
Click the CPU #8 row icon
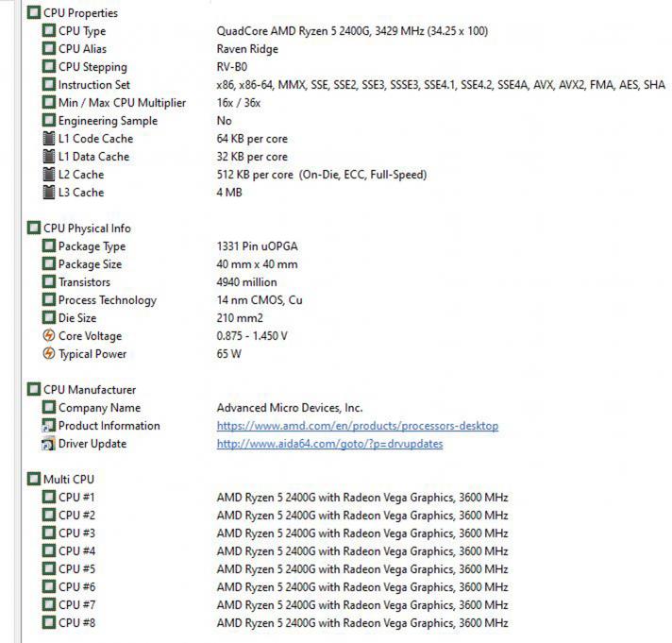click(x=49, y=622)
